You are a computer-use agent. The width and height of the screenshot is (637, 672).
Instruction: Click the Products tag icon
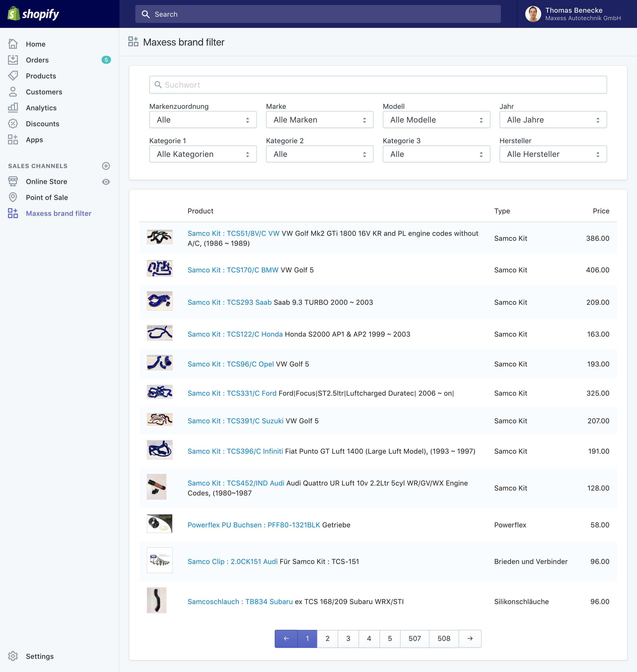(13, 76)
